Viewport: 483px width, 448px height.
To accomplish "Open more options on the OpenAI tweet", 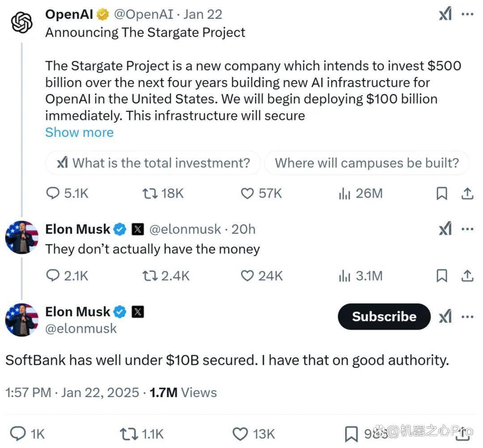I will pyautogui.click(x=467, y=14).
